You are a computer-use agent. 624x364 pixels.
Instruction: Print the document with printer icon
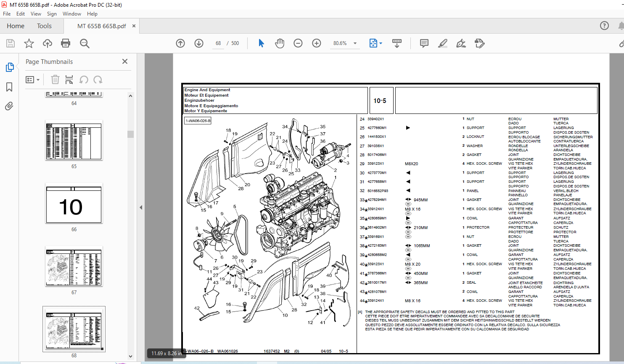[x=66, y=43]
